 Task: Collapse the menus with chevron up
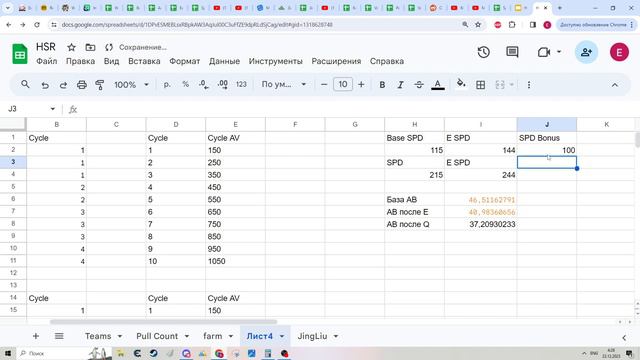(x=615, y=85)
